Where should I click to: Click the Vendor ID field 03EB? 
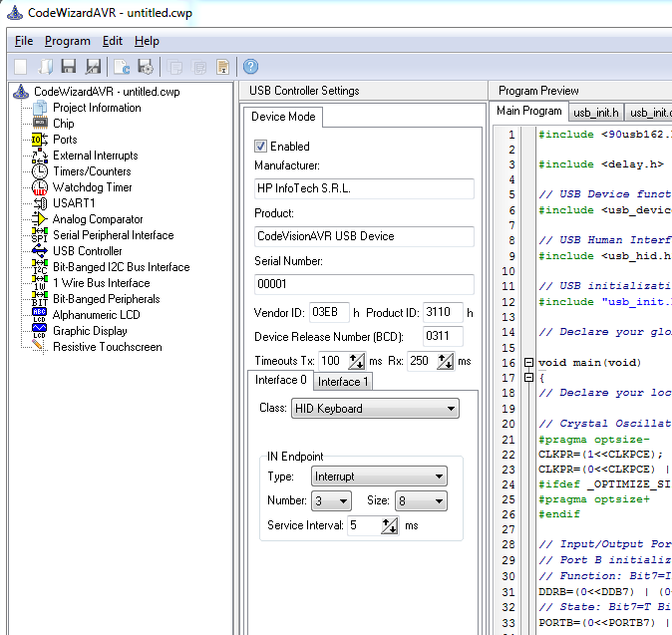(x=329, y=312)
